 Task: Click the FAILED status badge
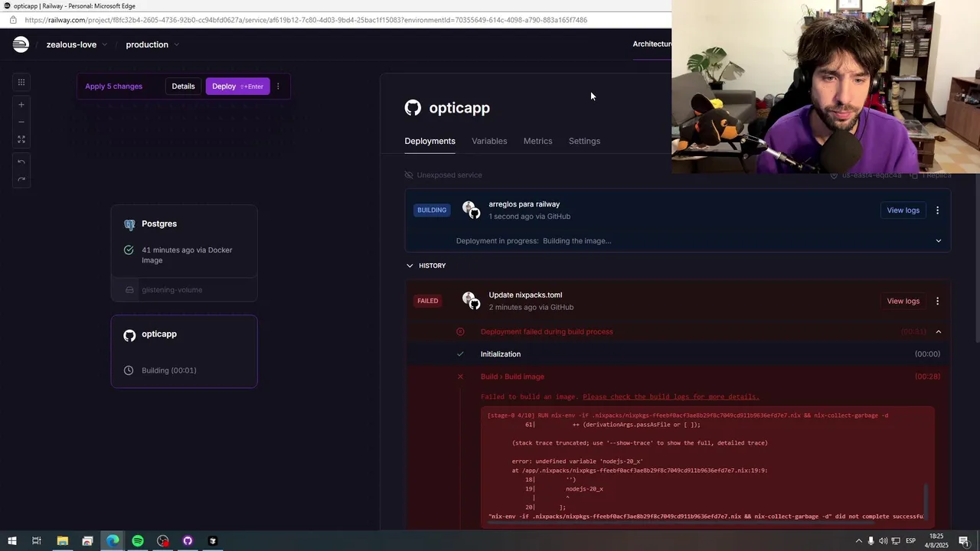coord(428,301)
